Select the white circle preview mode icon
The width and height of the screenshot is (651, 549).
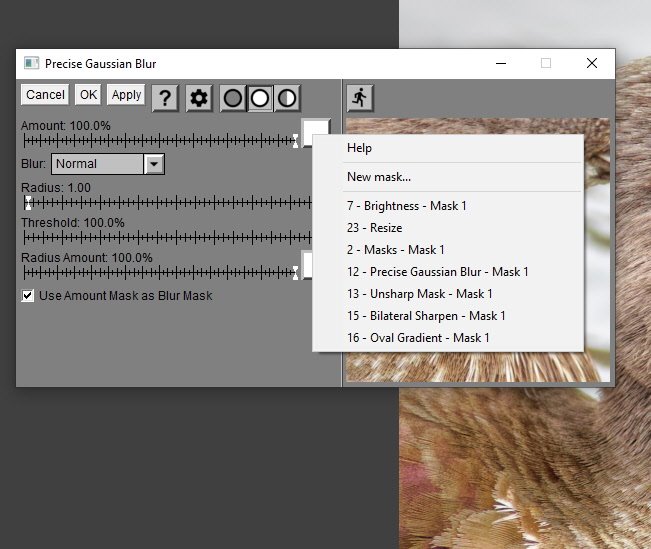coord(260,98)
